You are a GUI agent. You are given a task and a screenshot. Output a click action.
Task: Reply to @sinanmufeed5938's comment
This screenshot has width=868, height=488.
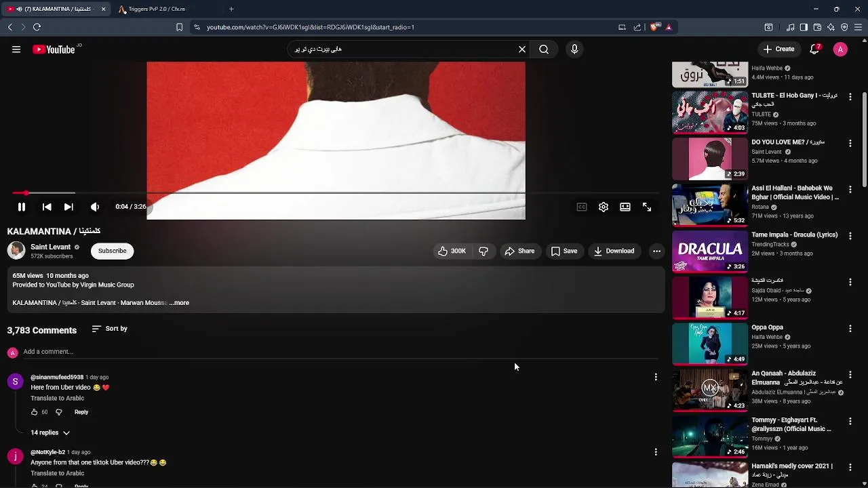(x=81, y=412)
